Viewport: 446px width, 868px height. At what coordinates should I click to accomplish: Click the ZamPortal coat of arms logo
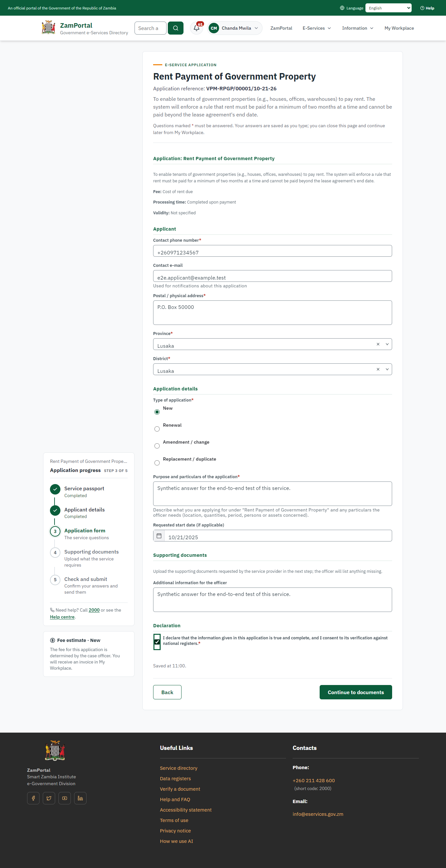tap(49, 28)
